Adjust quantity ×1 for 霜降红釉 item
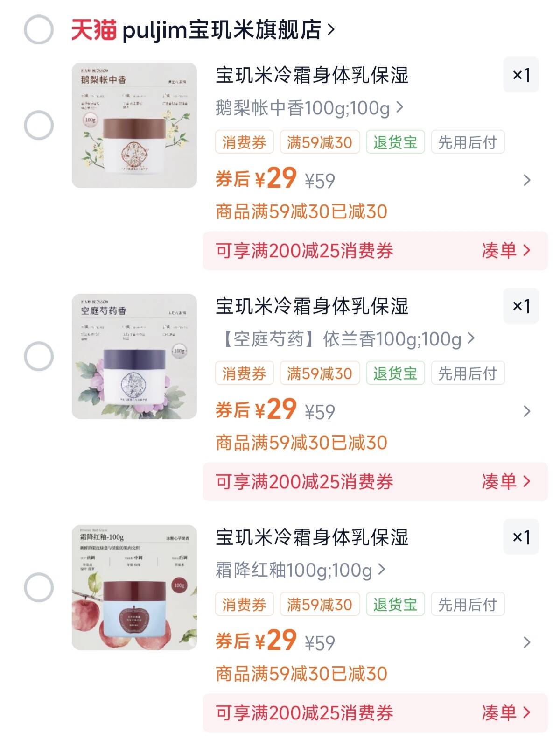This screenshot has width=560, height=747. [521, 537]
